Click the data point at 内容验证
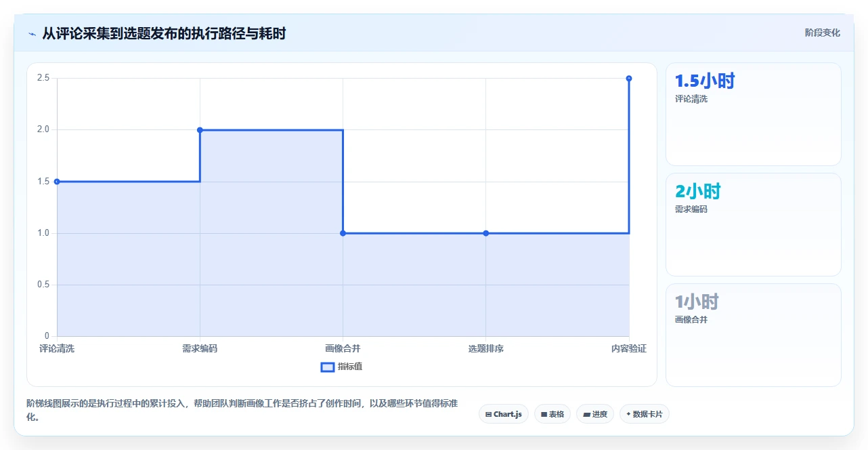Viewport: 868px width, 450px height. 629,79
